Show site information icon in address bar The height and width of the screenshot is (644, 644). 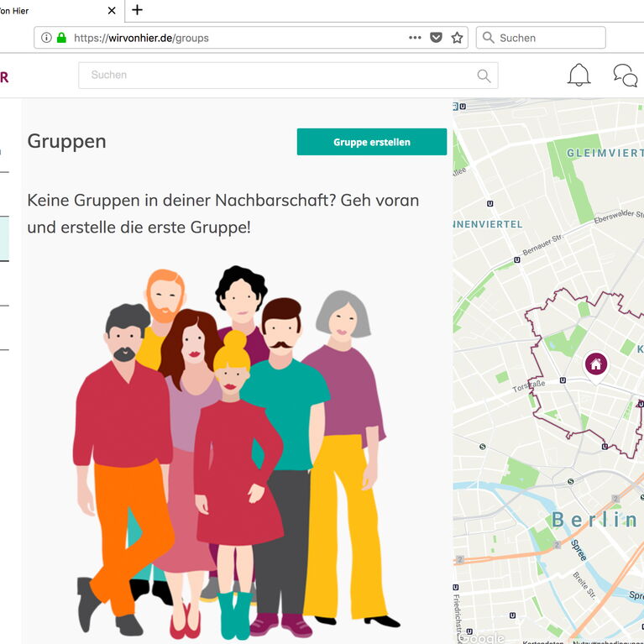pos(46,38)
